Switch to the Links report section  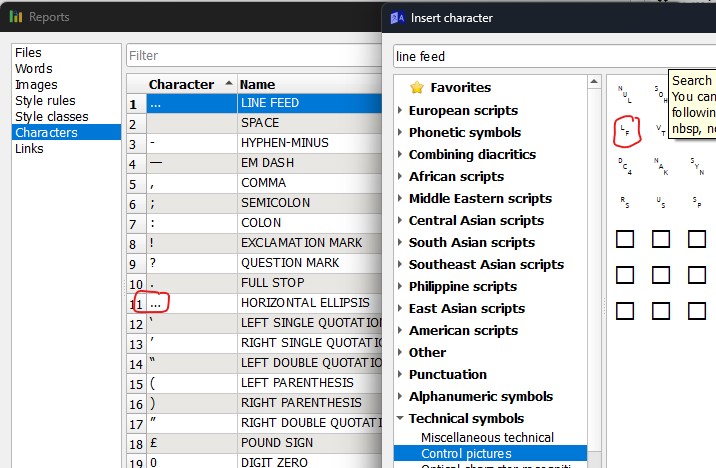(x=30, y=149)
